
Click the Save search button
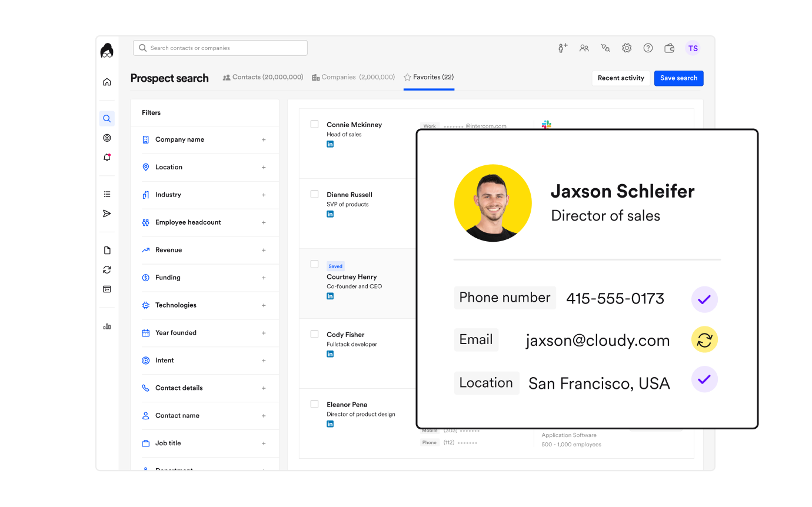[x=678, y=78]
